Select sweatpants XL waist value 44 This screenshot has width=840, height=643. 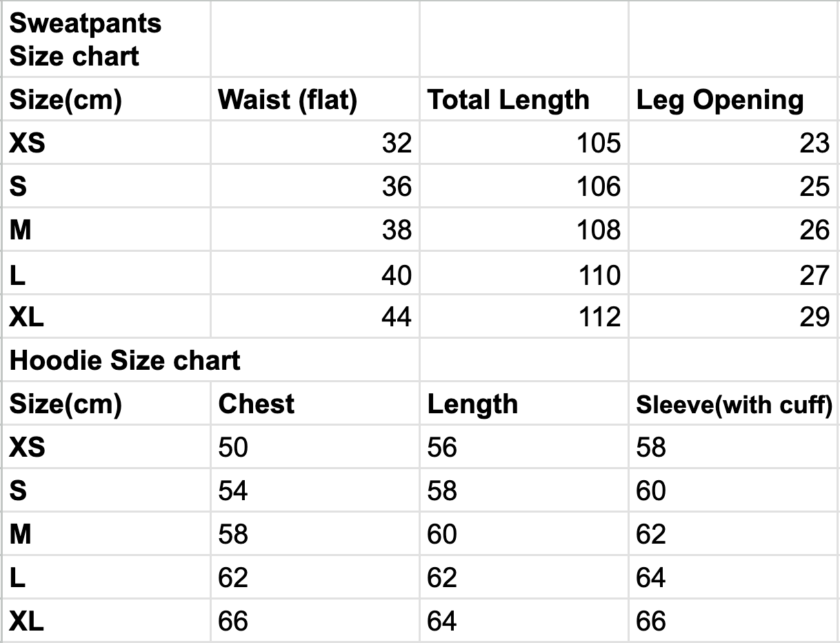click(x=396, y=317)
